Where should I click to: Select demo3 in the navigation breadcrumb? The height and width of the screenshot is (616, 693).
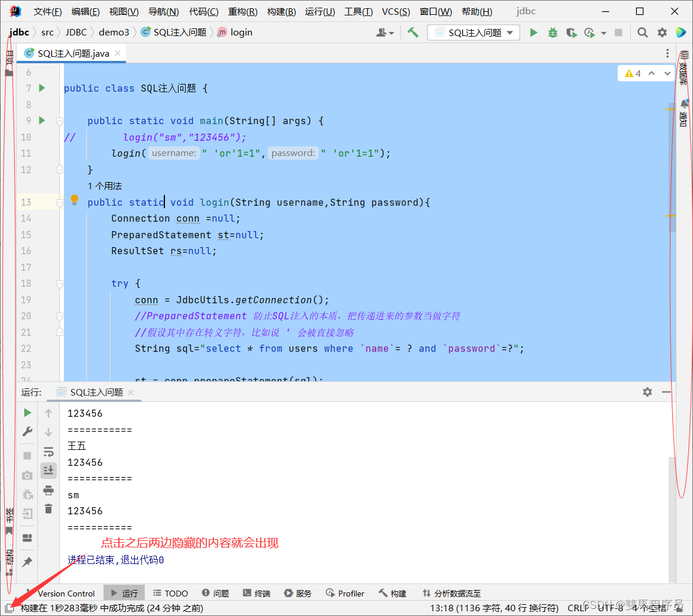[115, 33]
